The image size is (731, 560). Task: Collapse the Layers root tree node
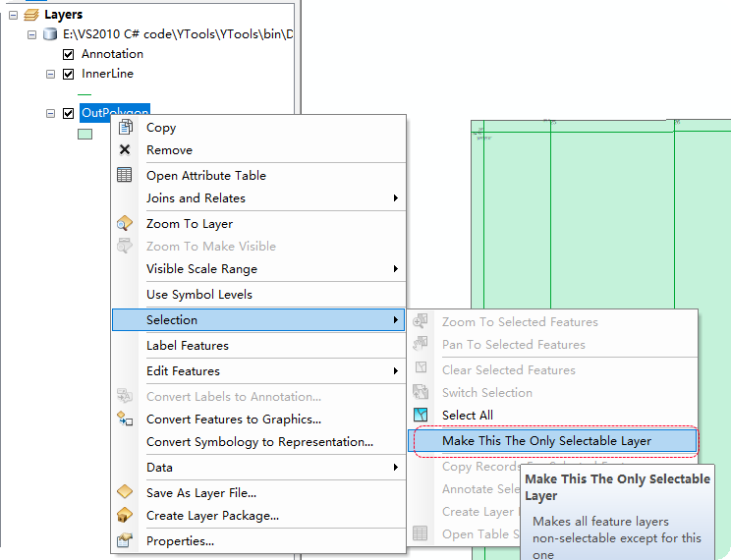(x=14, y=15)
